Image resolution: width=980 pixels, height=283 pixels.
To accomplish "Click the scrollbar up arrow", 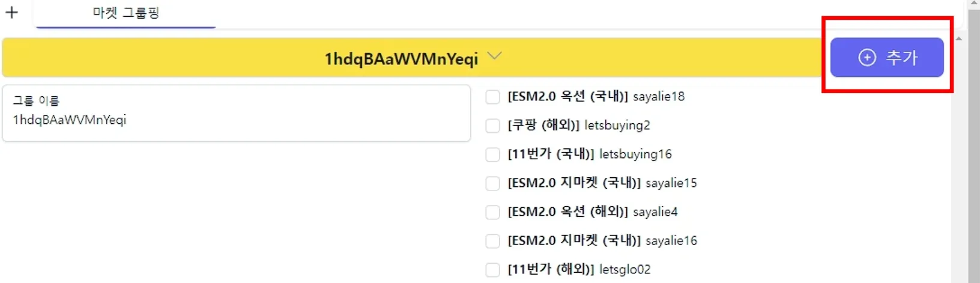I will 958,39.
